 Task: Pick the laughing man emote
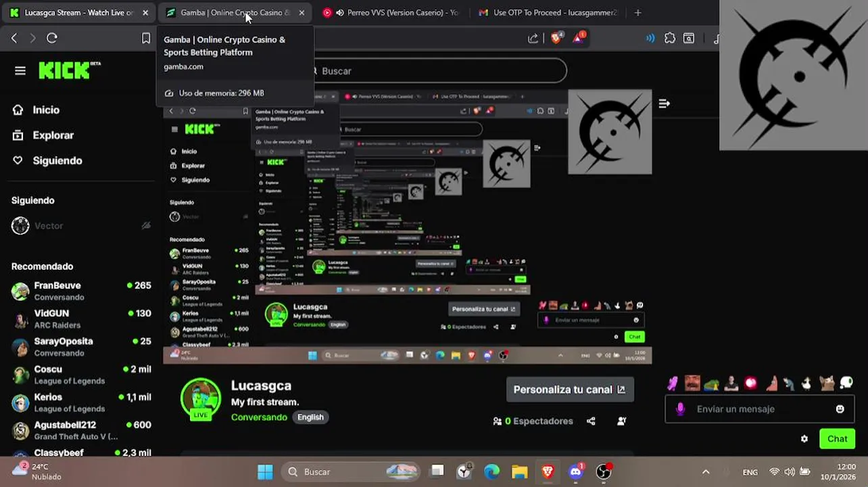[692, 384]
